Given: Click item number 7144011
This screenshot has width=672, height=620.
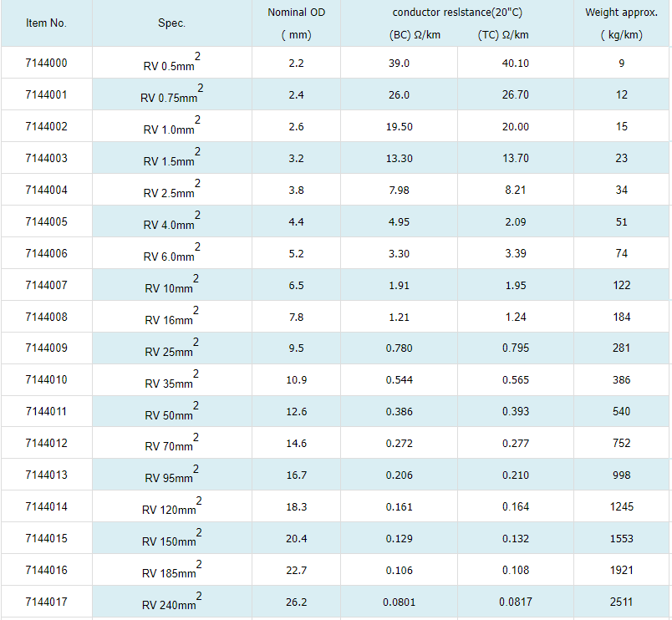Looking at the screenshot, I should 46,412.
